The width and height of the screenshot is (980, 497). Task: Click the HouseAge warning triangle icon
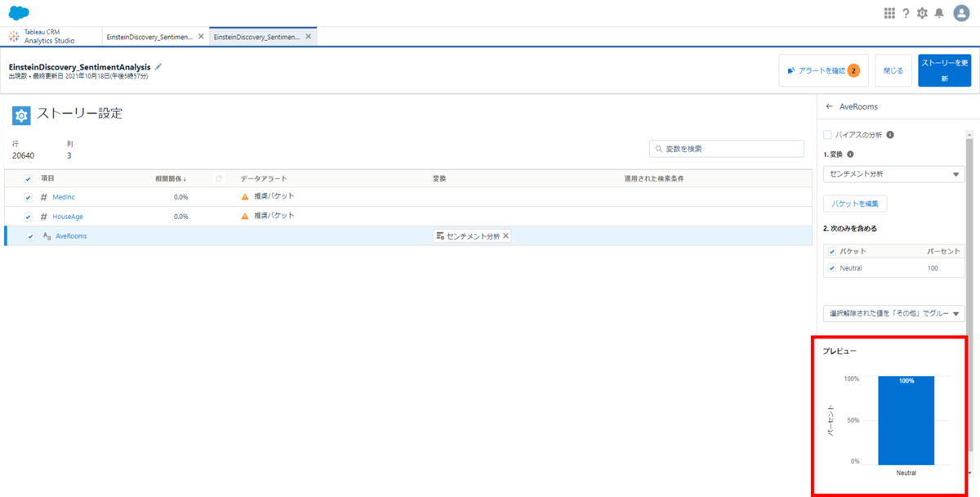point(245,217)
